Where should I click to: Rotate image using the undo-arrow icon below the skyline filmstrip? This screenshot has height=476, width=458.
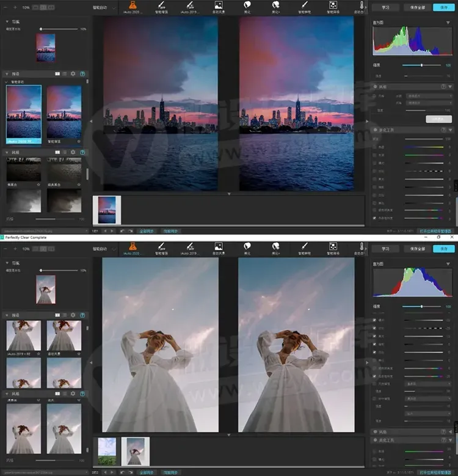[x=122, y=231]
